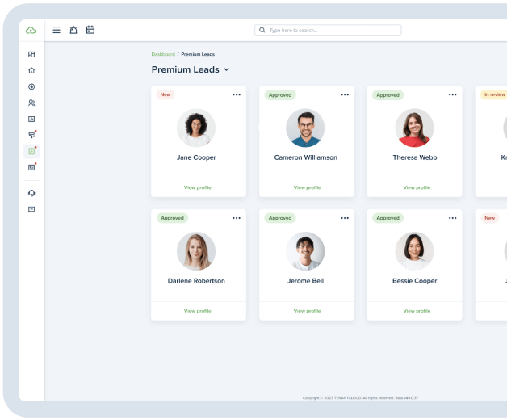View profile of Darlene Robertson
Screen dimensions: 507x420
click(x=197, y=311)
